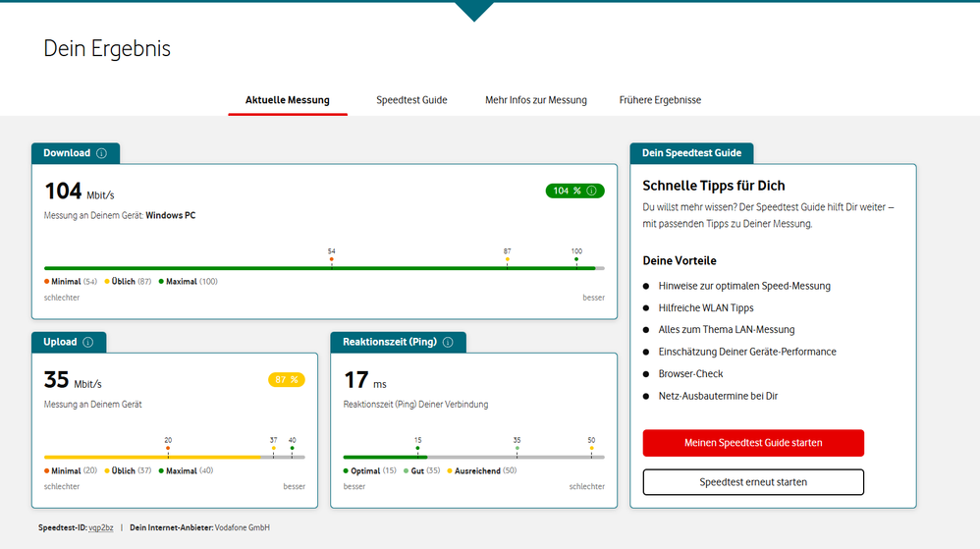This screenshot has width=980, height=549.
Task: Click the ping progress bar
Action: (x=473, y=457)
